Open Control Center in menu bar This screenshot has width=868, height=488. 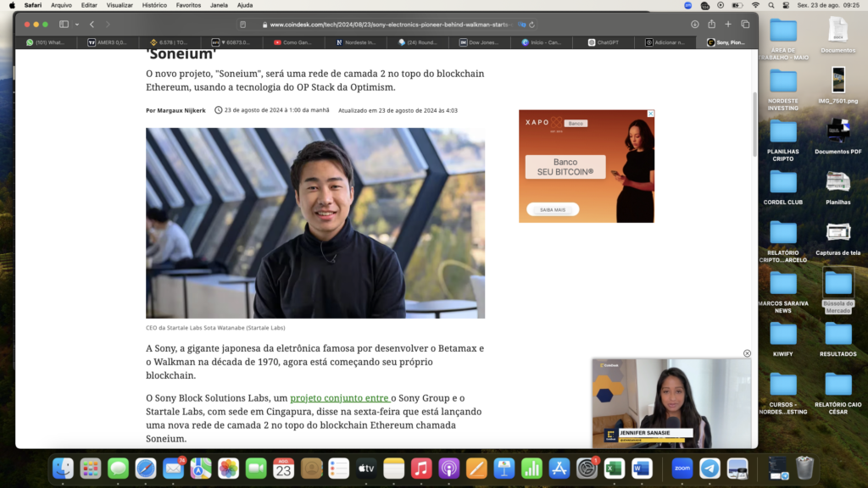pyautogui.click(x=786, y=5)
